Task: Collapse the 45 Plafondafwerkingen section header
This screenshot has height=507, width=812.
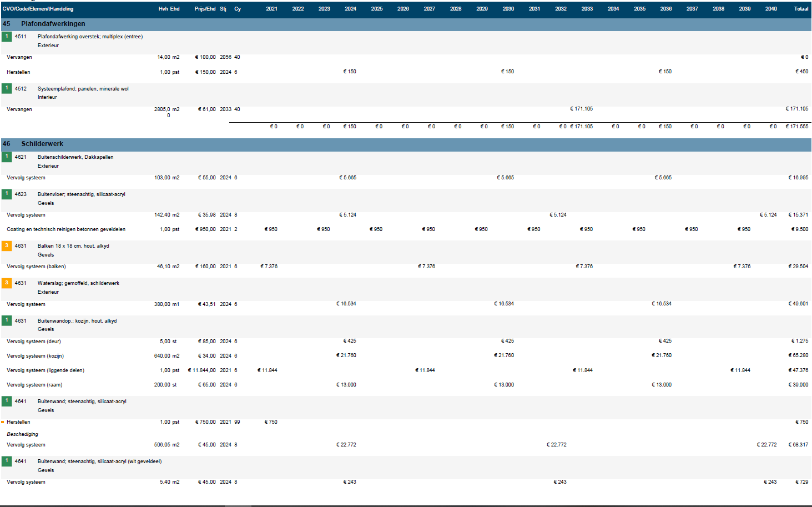Action: tap(53, 24)
